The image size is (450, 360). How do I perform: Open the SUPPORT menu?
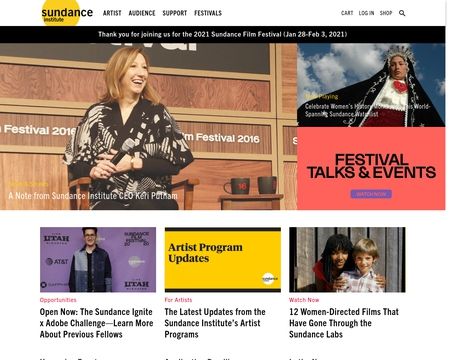[x=175, y=13]
